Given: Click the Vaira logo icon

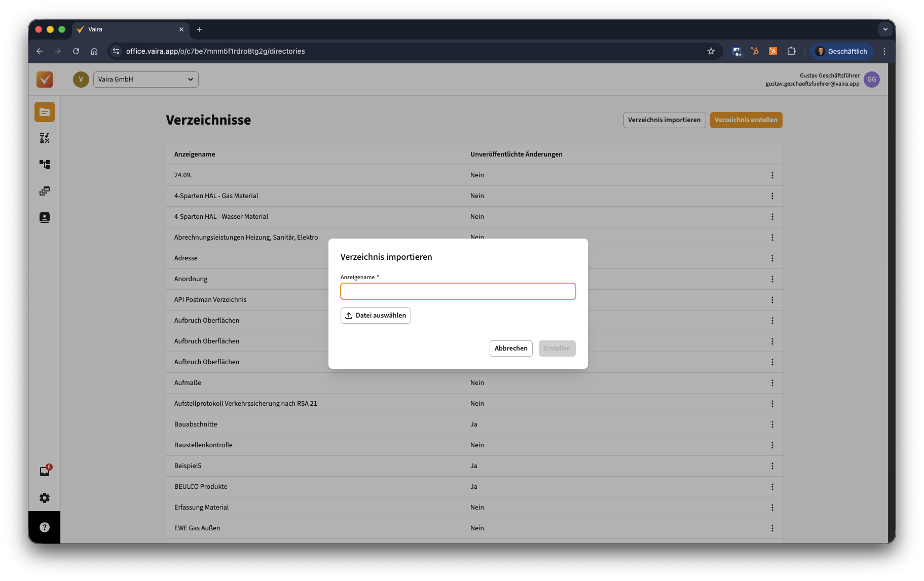Looking at the screenshot, I should (x=45, y=80).
